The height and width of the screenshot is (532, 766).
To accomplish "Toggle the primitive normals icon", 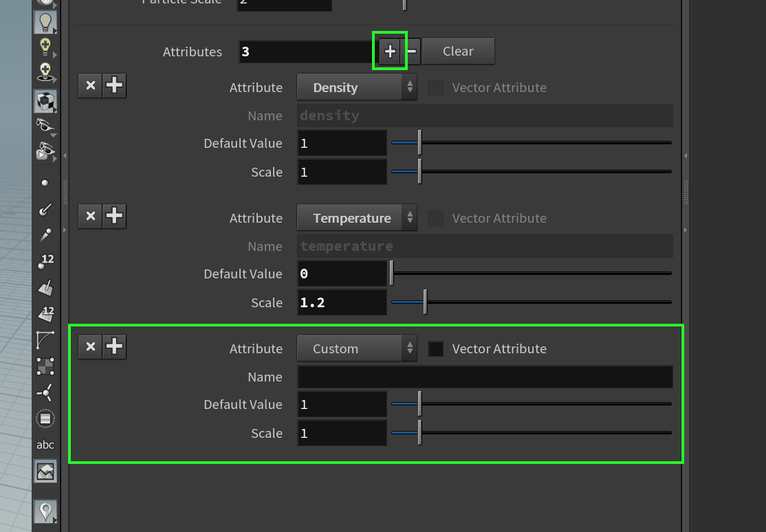I will click(45, 288).
